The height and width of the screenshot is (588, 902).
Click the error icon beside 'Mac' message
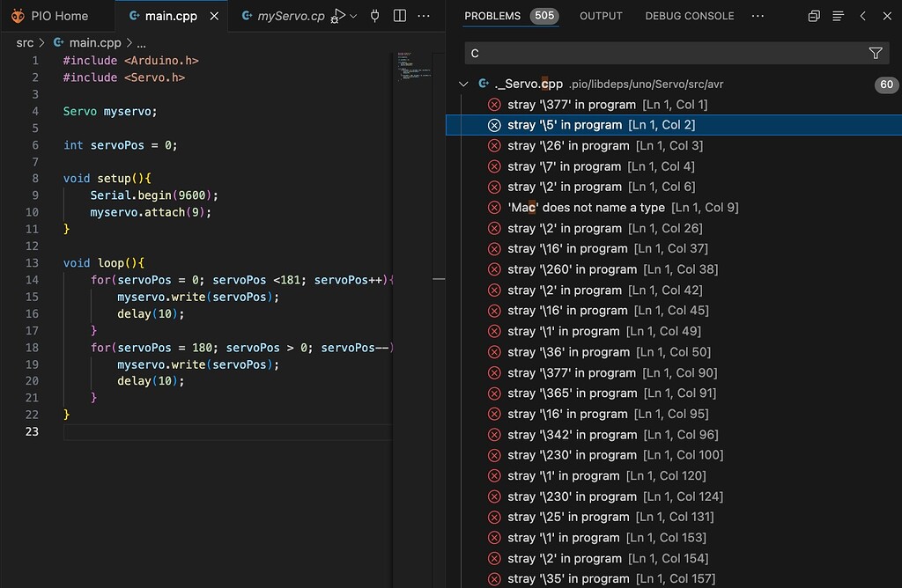(x=494, y=208)
